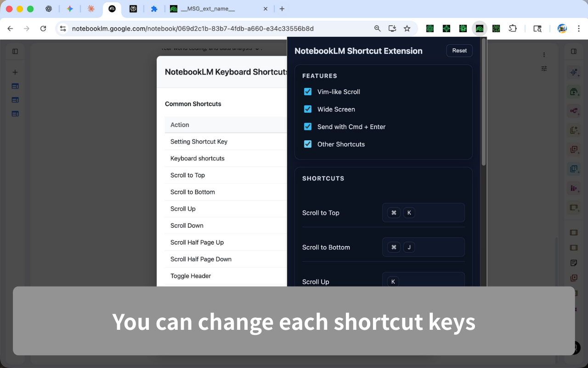Click the highlighted NotebookLM Shortcut extension icon
The height and width of the screenshot is (368, 588).
click(x=480, y=29)
